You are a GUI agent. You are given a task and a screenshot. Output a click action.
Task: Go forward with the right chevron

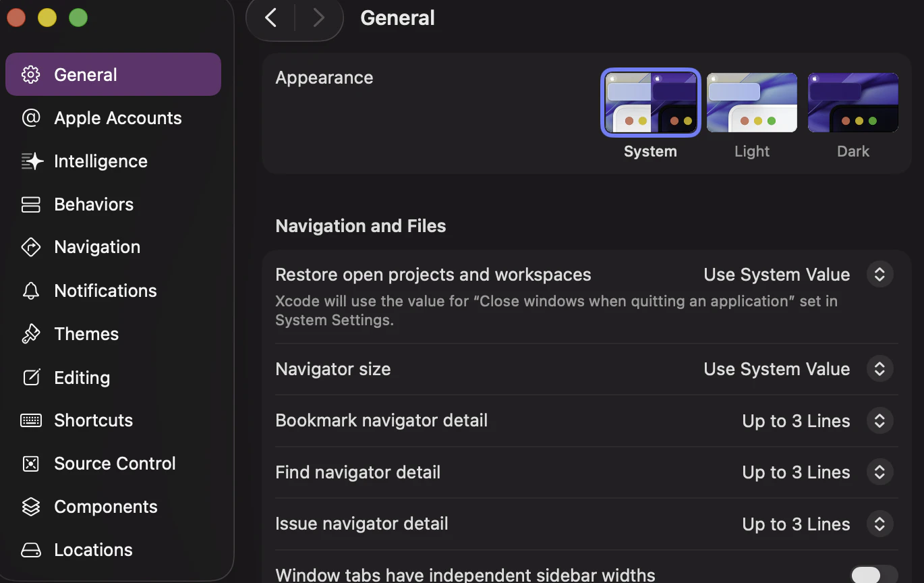tap(319, 18)
